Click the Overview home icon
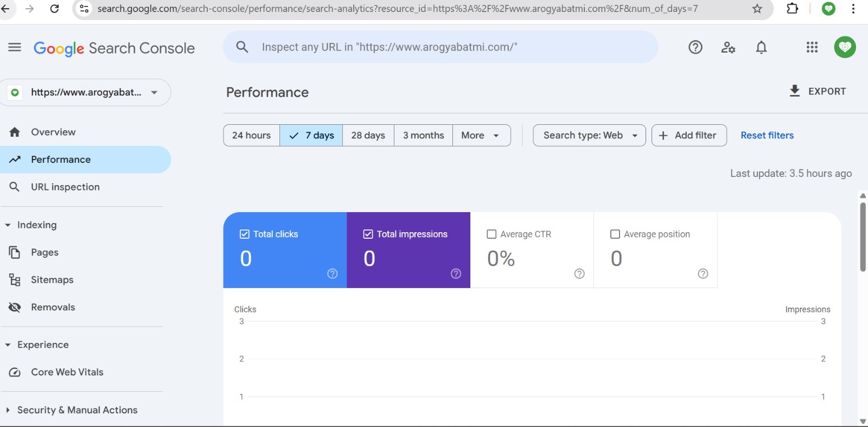 (15, 132)
